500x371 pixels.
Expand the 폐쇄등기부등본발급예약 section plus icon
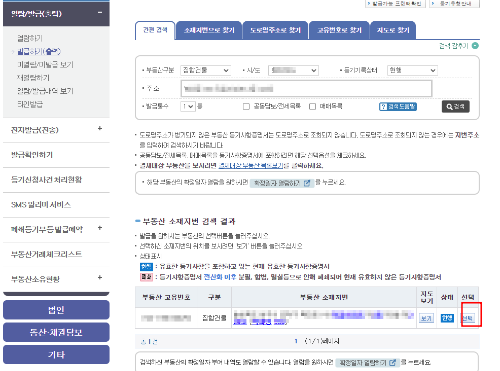(100, 228)
